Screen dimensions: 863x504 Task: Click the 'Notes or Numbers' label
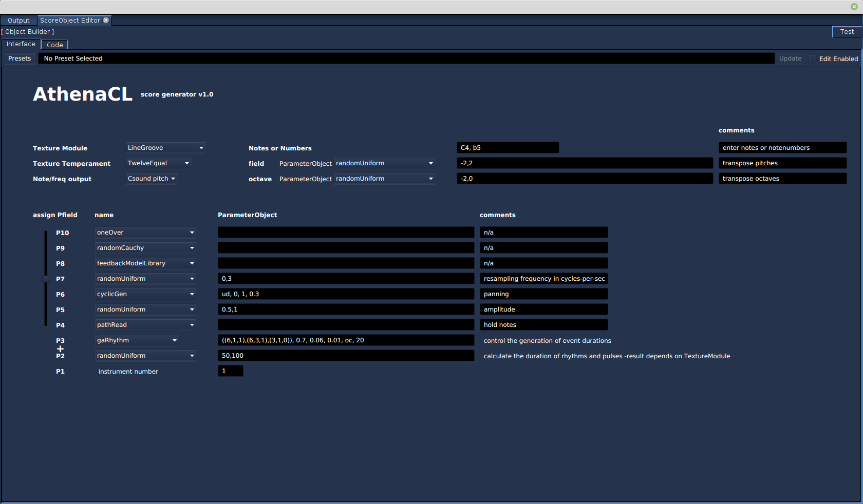click(x=280, y=148)
